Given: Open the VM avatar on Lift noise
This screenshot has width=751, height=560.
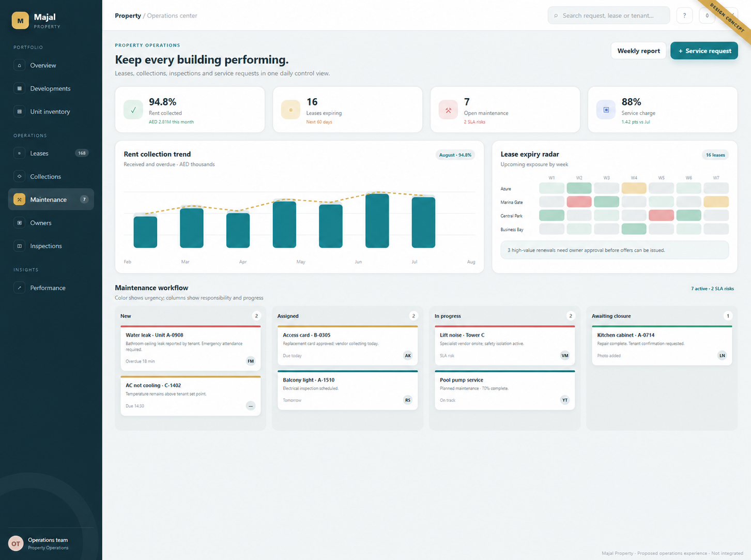Looking at the screenshot, I should pyautogui.click(x=565, y=356).
